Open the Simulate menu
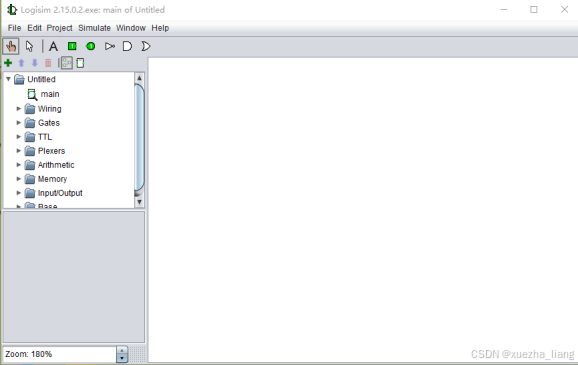 [94, 28]
